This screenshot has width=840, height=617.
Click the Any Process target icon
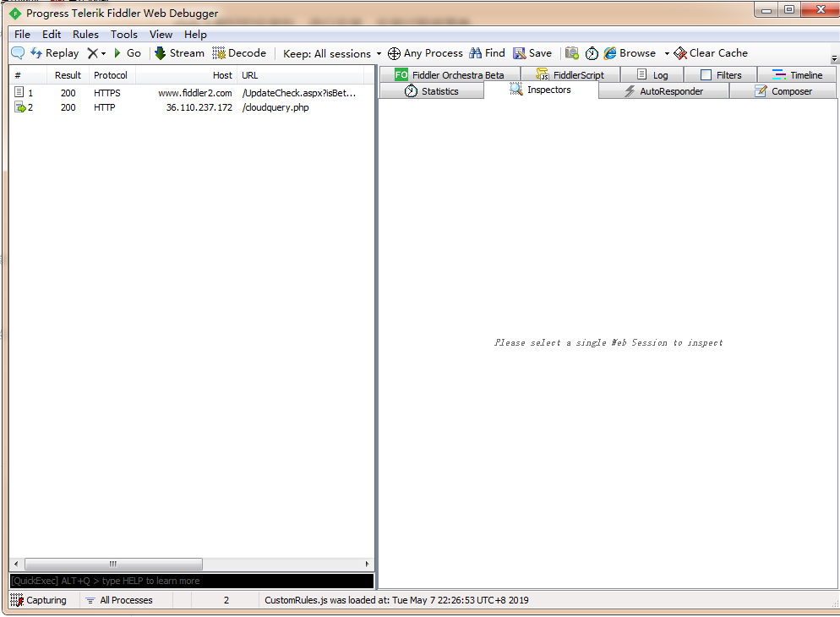[x=394, y=53]
